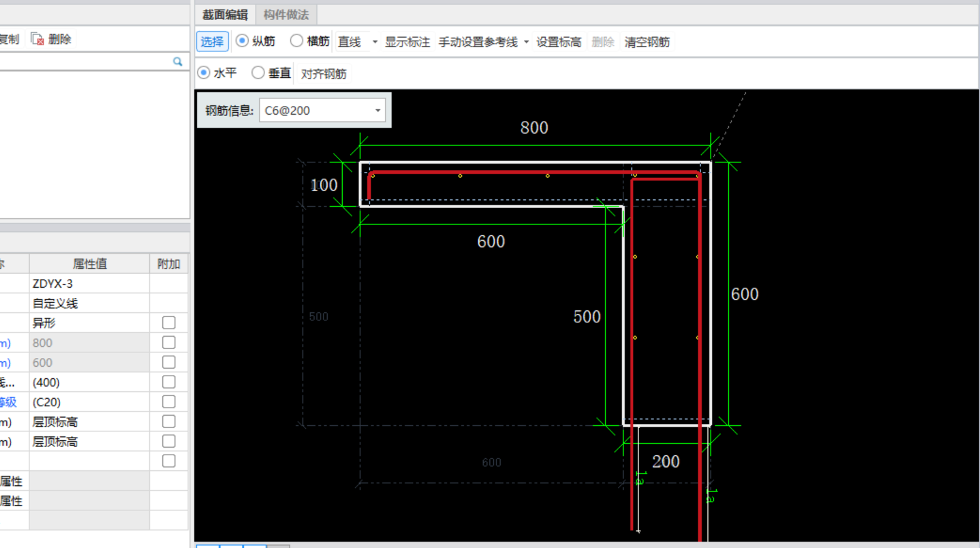Click the 选择 button
The height and width of the screenshot is (548, 980).
(212, 42)
